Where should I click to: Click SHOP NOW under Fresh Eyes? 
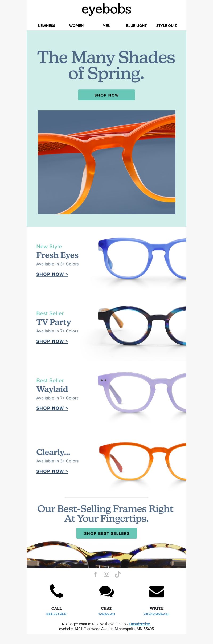tap(52, 274)
